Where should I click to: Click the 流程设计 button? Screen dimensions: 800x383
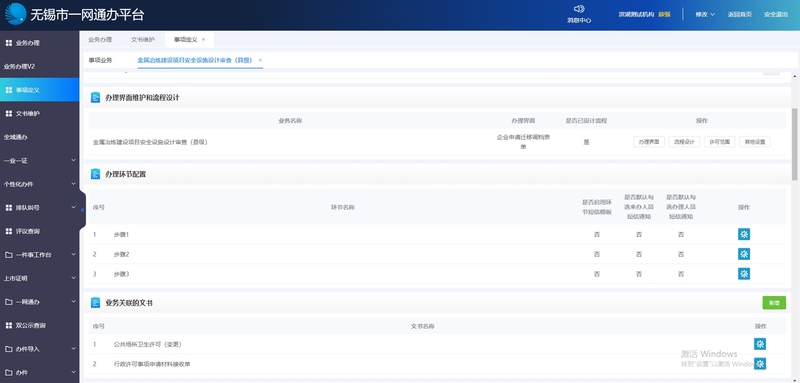click(x=684, y=142)
